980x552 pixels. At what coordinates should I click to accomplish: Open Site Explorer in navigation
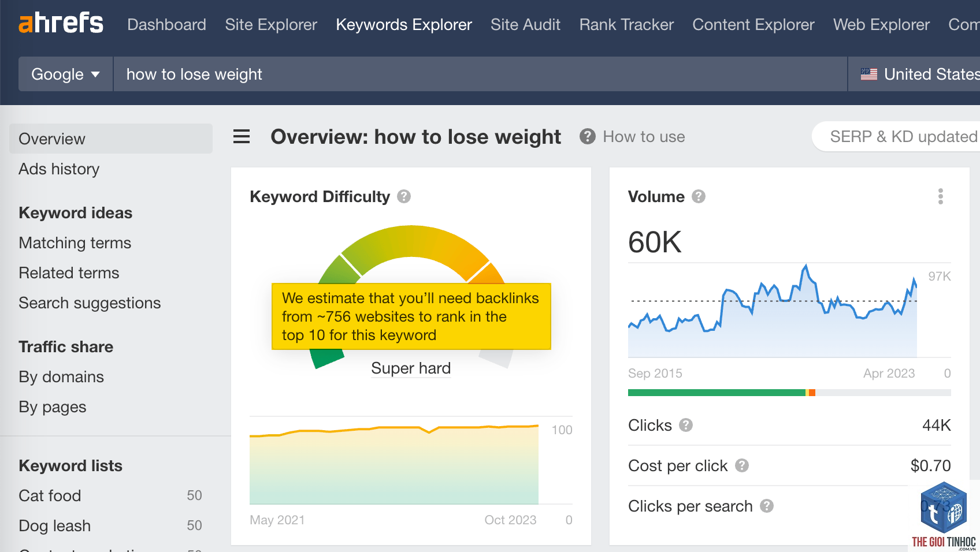tap(271, 24)
